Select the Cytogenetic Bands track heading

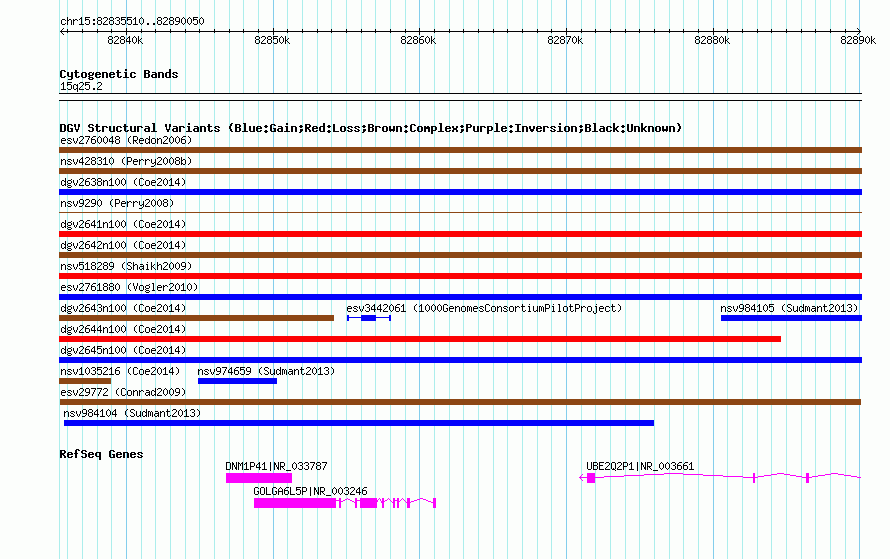[x=119, y=74]
